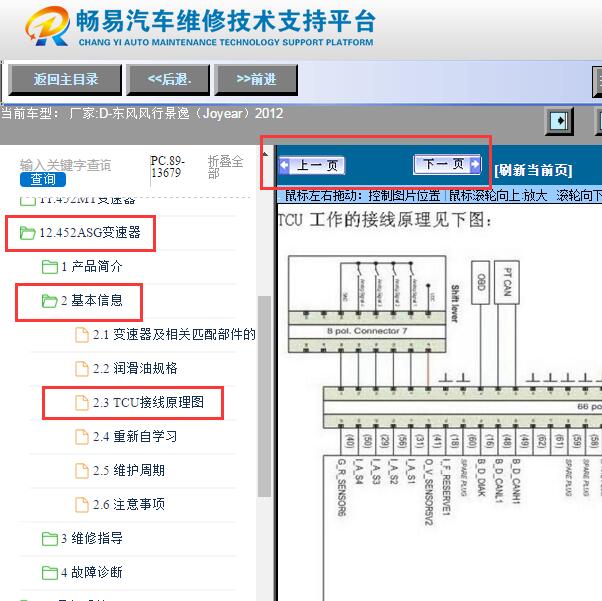The height and width of the screenshot is (601, 602).
Task: Open 2.1 变速器及相关匹配部件 page
Action: tap(174, 334)
